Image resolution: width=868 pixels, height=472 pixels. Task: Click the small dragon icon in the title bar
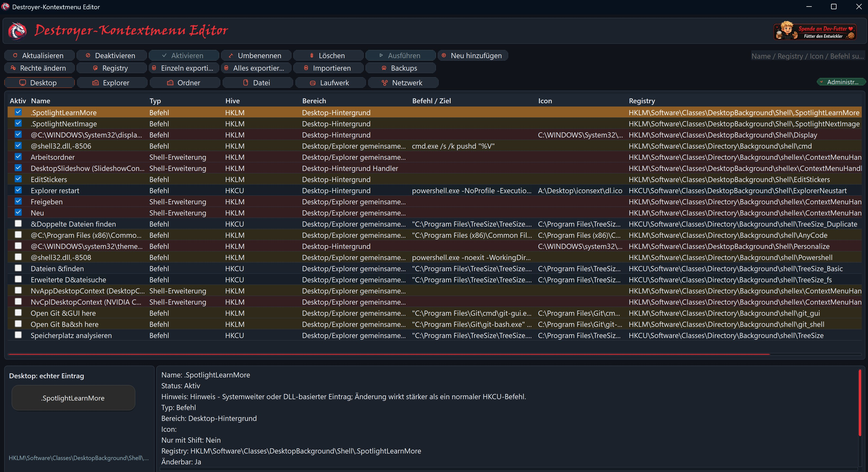(x=5, y=7)
